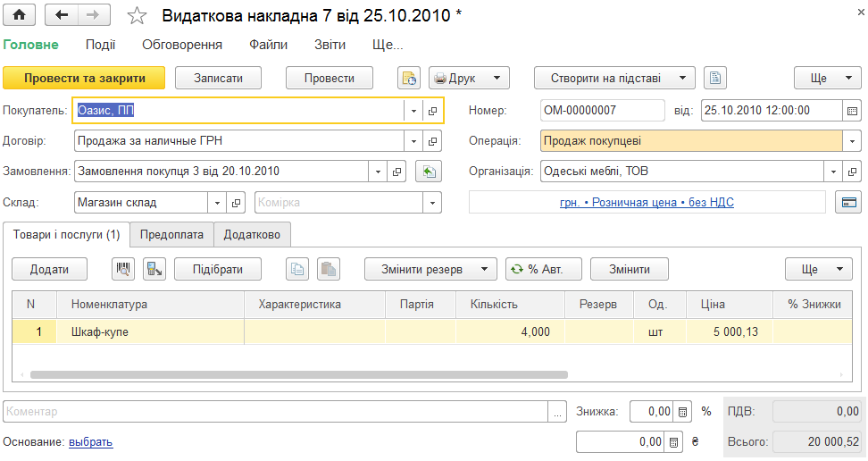Screen dimensions: 868x461
Task: Open the Ще... navigation item
Action: [x=388, y=45]
